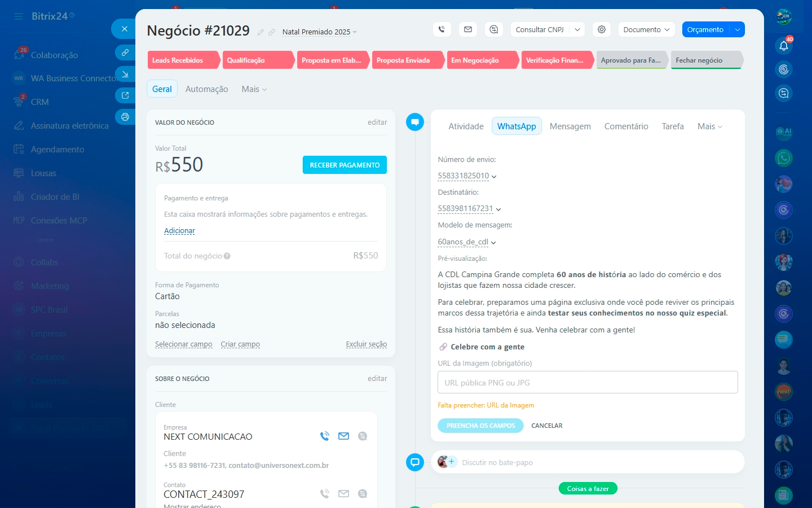The height and width of the screenshot is (508, 812).
Task: Open the Documento dropdown
Action: click(646, 29)
